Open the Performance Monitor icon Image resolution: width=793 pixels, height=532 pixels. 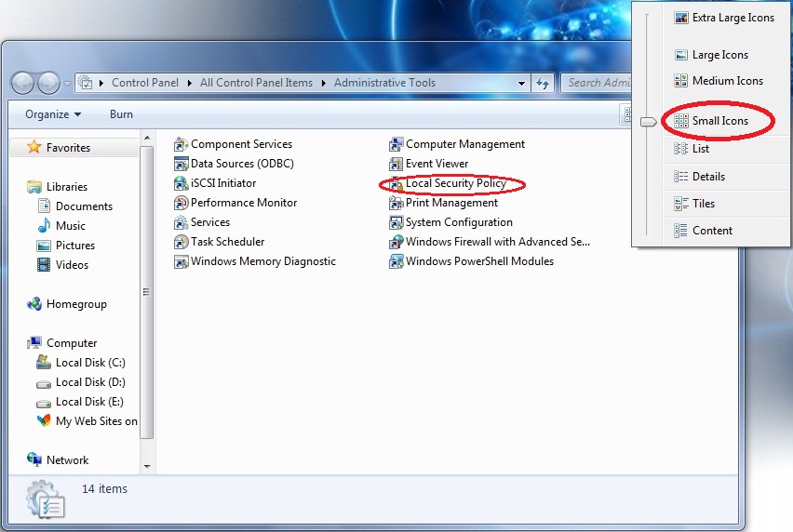(x=181, y=203)
